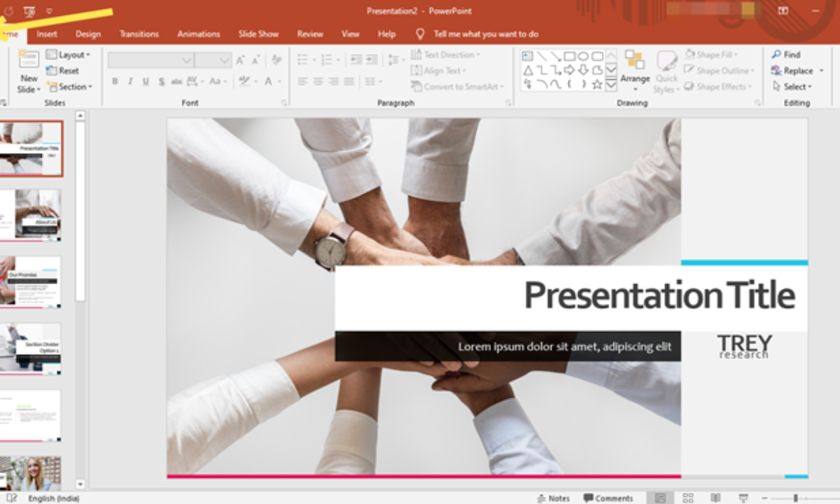Open the Change Case dropdown

click(x=218, y=82)
